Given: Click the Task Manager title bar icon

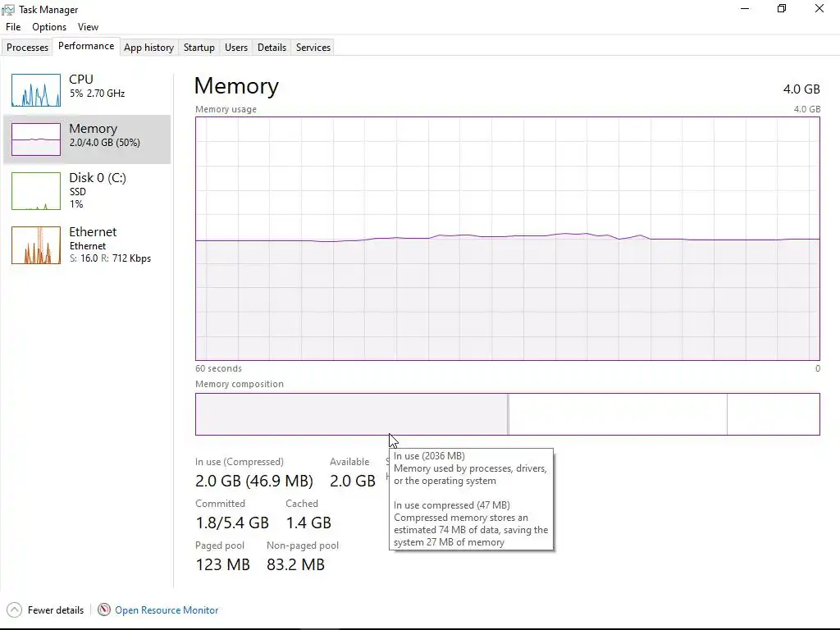Looking at the screenshot, I should pos(8,10).
